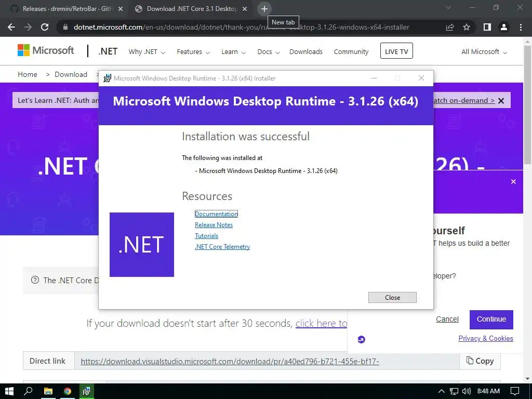Open File Explorer from taskbar
The image size is (532, 399).
point(48,391)
